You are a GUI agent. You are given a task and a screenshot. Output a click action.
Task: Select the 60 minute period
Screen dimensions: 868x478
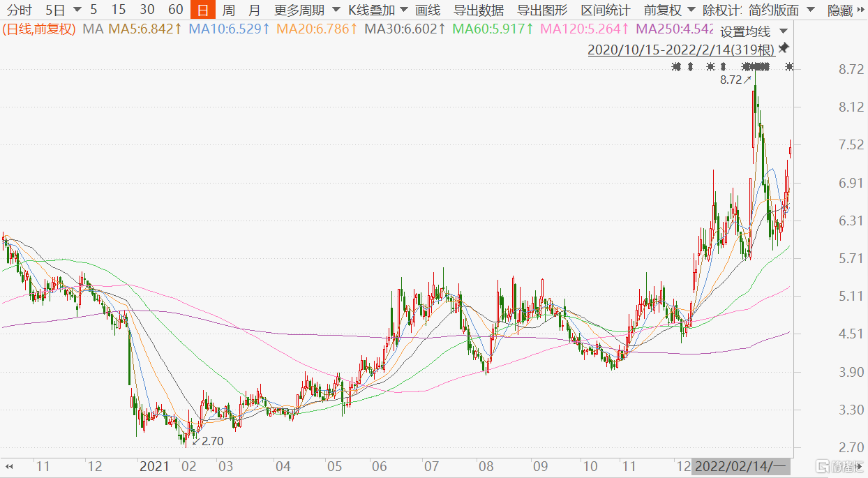pyautogui.click(x=176, y=10)
